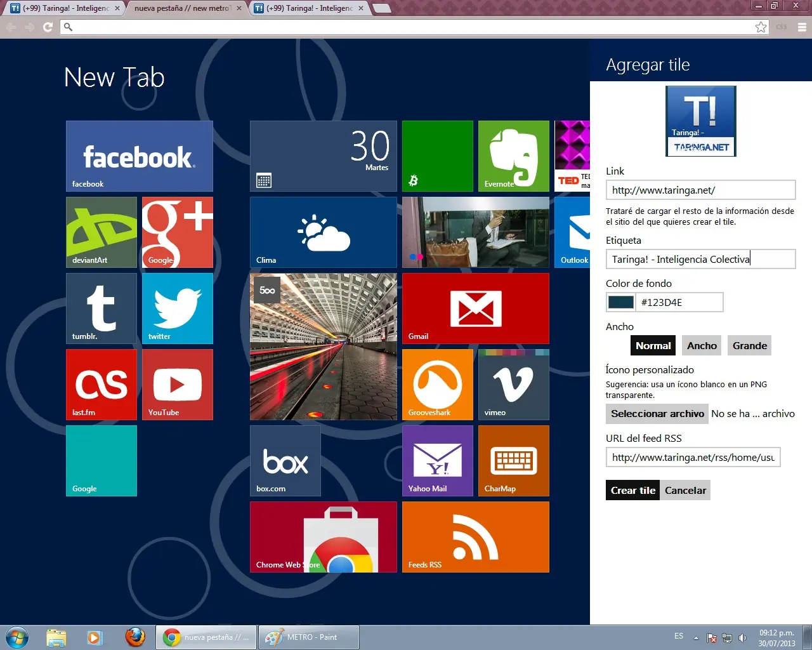
Task: Open the box.com tile
Action: pos(285,461)
